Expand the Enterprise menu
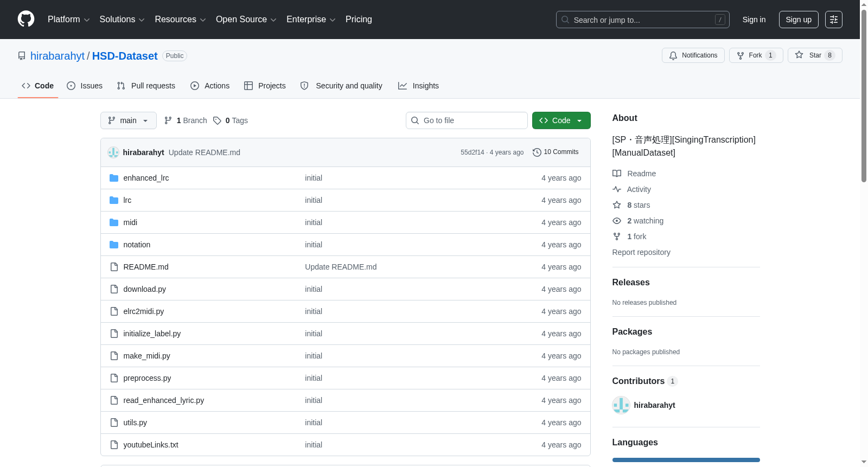This screenshot has width=868, height=467. pos(311,20)
